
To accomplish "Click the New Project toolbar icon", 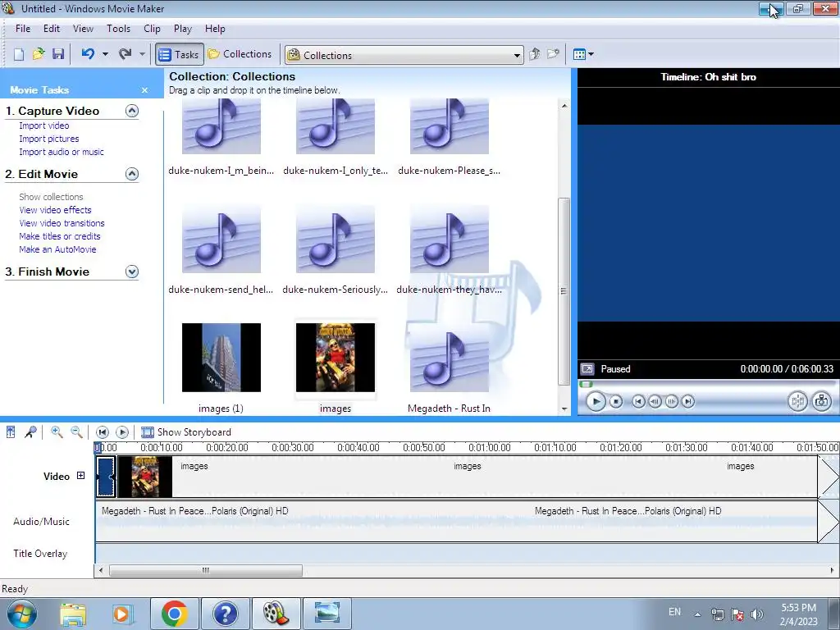I will [19, 54].
